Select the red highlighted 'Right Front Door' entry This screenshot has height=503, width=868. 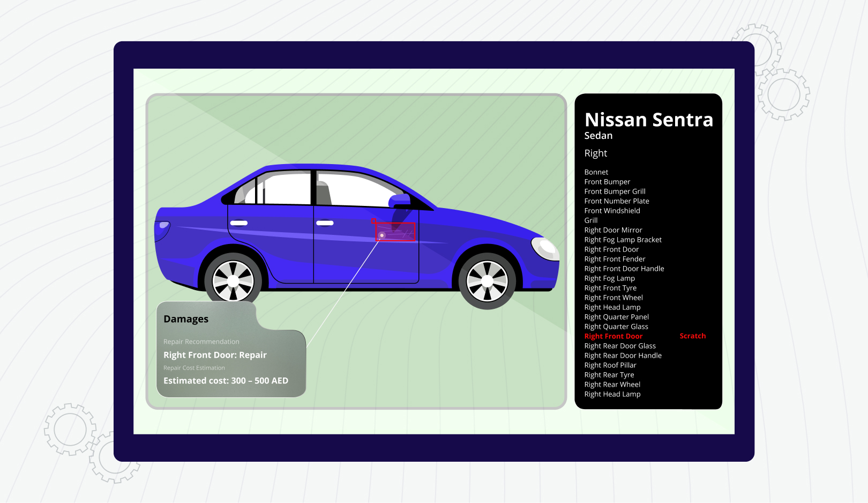pos(613,336)
